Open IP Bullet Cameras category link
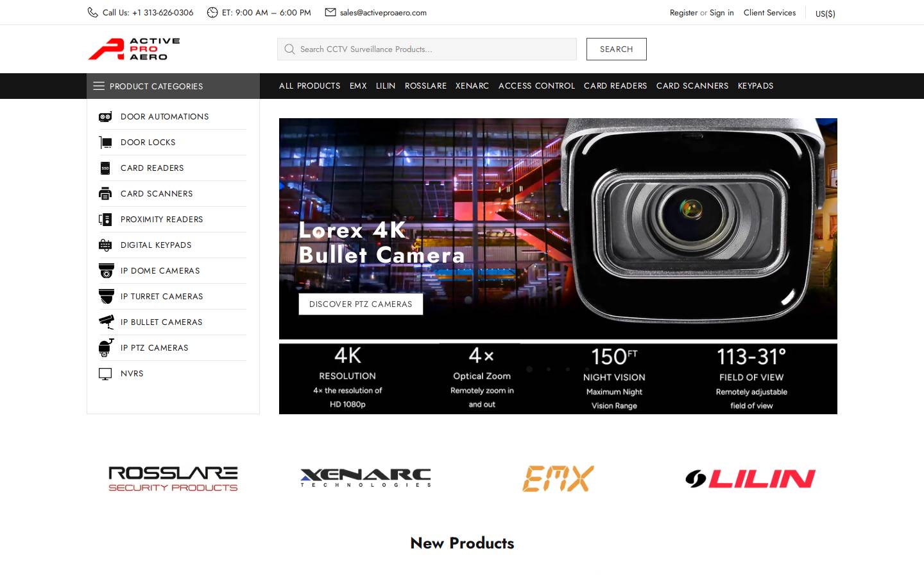Screen dimensions: 924x578 coord(161,322)
